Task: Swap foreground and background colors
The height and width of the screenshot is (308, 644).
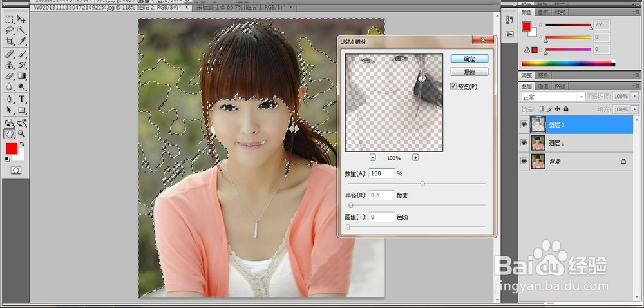Action: (22, 144)
